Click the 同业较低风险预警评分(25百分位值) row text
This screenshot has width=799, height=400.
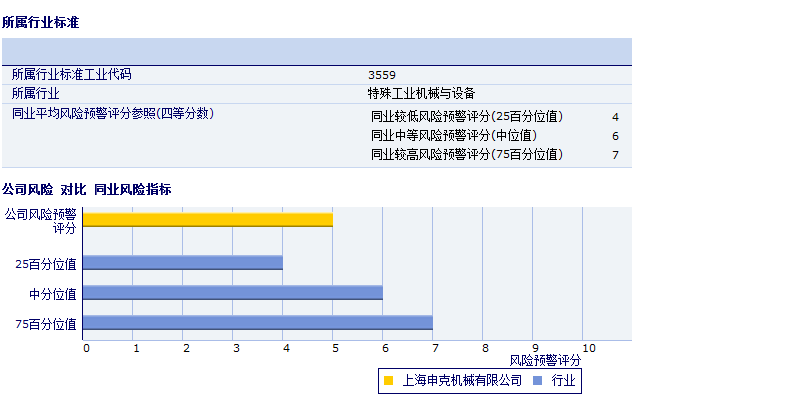point(467,116)
